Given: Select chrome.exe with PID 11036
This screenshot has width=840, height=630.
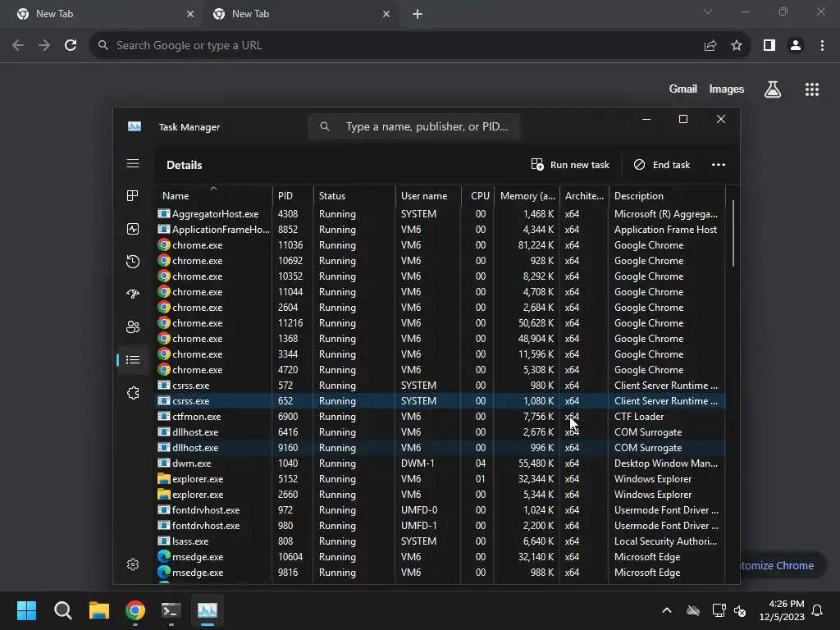Looking at the screenshot, I should [440, 244].
